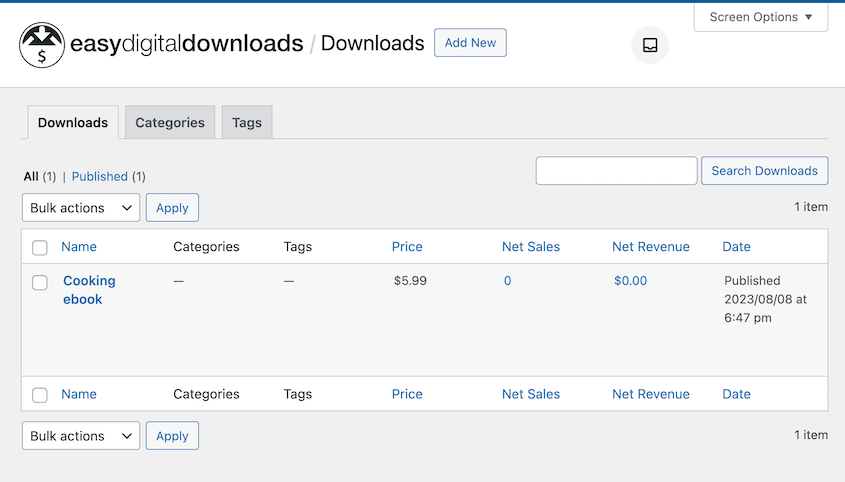Screen dimensions: 845x482
Task: Open the bottom Bulk actions dropdown
Action: pos(81,436)
